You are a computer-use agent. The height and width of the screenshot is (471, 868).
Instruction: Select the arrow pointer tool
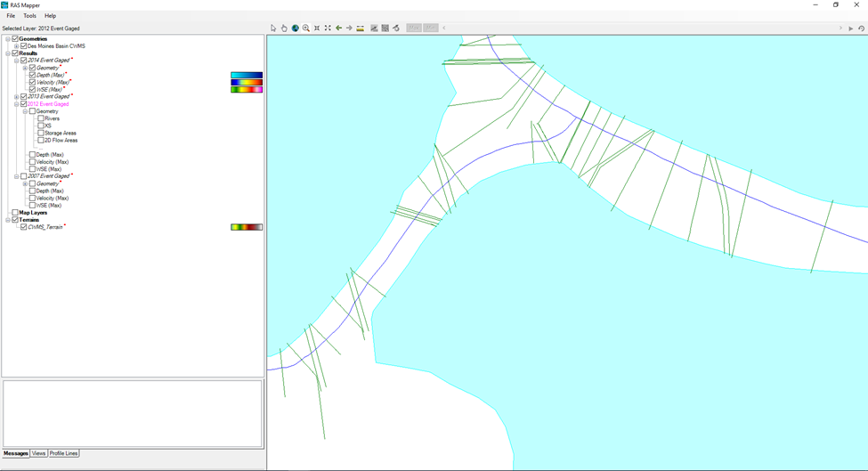pos(273,28)
